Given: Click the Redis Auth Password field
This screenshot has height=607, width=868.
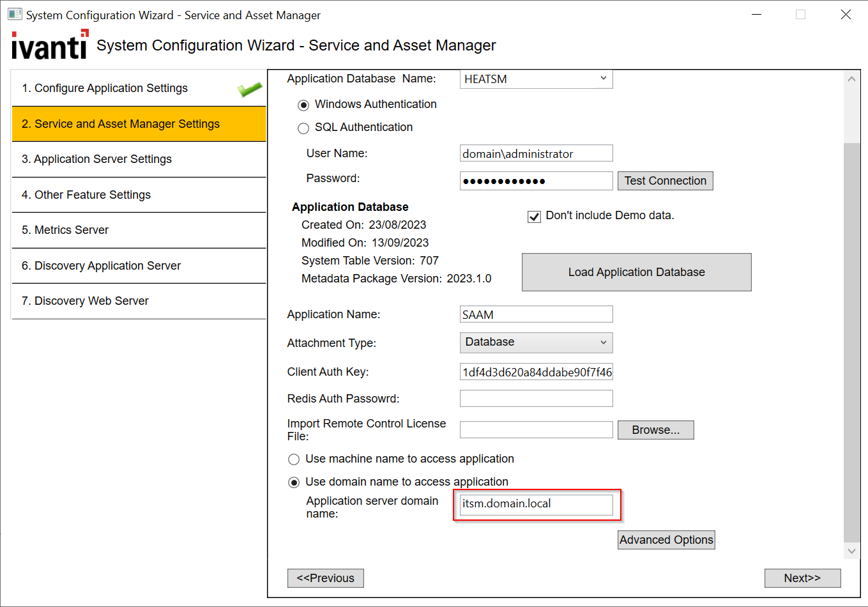Looking at the screenshot, I should (536, 398).
